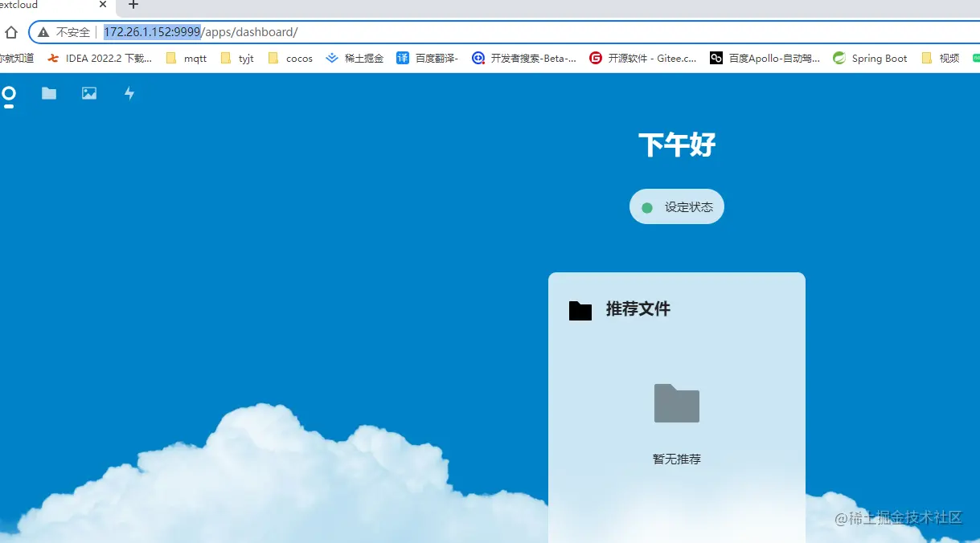
Task: Open the 视频 bookmark folder
Action: [x=941, y=58]
